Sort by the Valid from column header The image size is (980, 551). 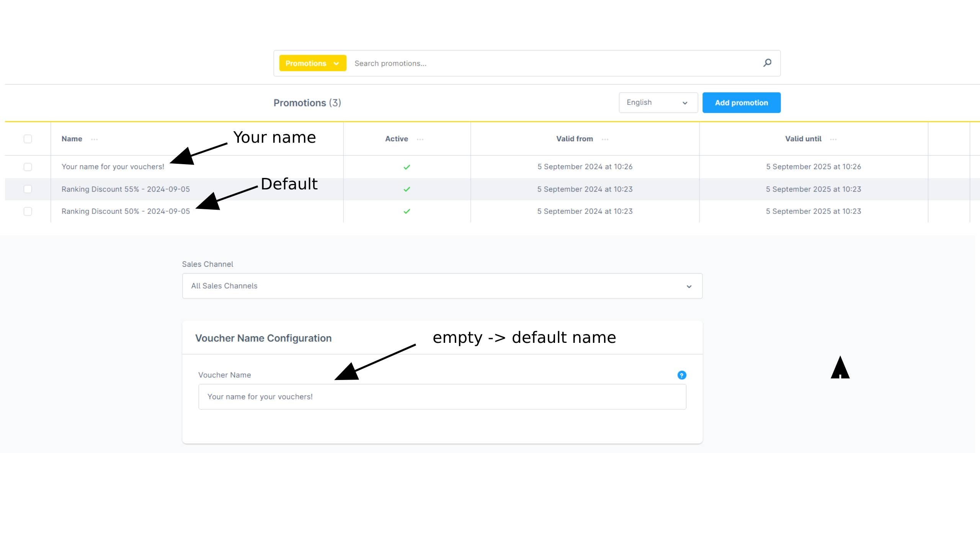(575, 139)
